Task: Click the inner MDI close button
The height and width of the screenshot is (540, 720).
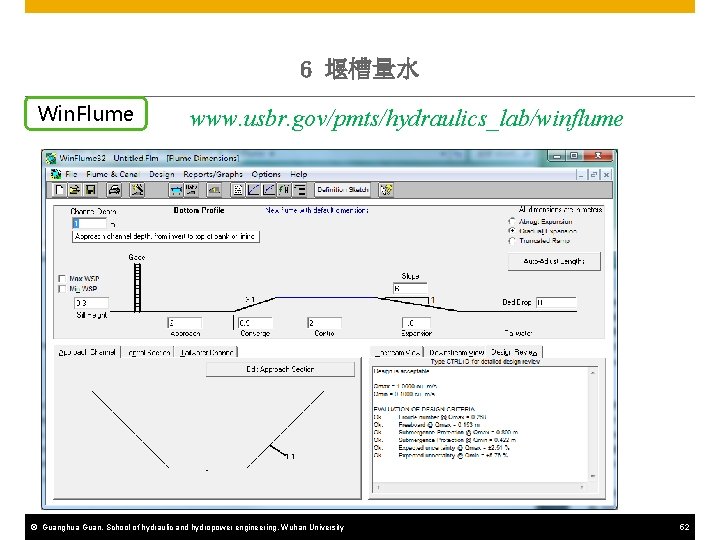Action: [x=606, y=174]
